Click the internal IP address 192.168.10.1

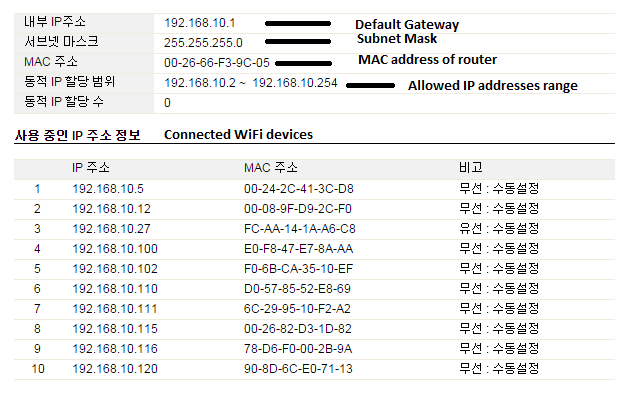[200, 22]
